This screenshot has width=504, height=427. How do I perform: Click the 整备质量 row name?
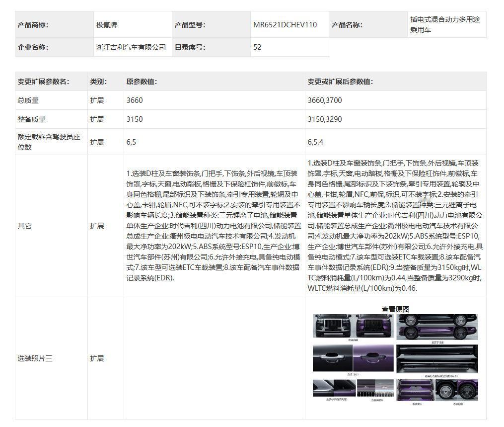31,119
